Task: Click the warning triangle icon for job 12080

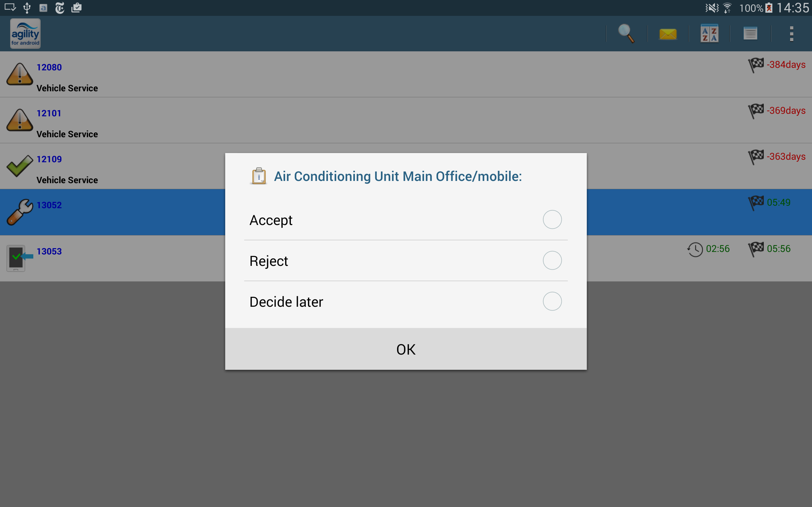Action: click(x=19, y=74)
